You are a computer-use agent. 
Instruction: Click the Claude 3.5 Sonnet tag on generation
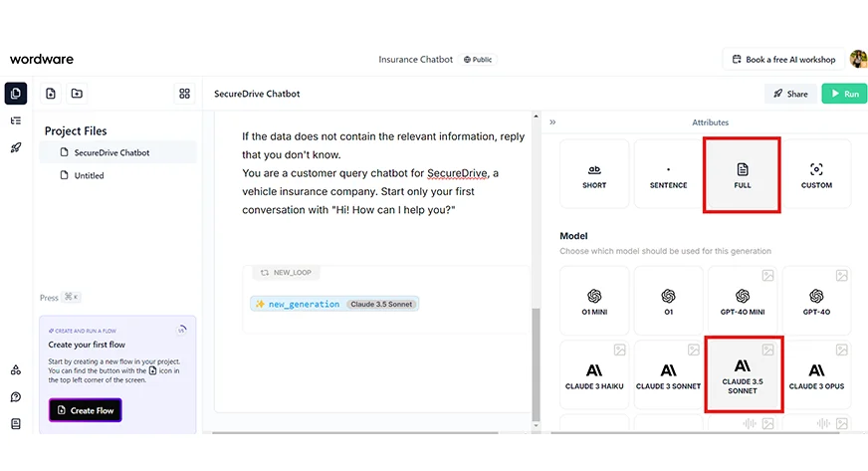[x=381, y=304]
